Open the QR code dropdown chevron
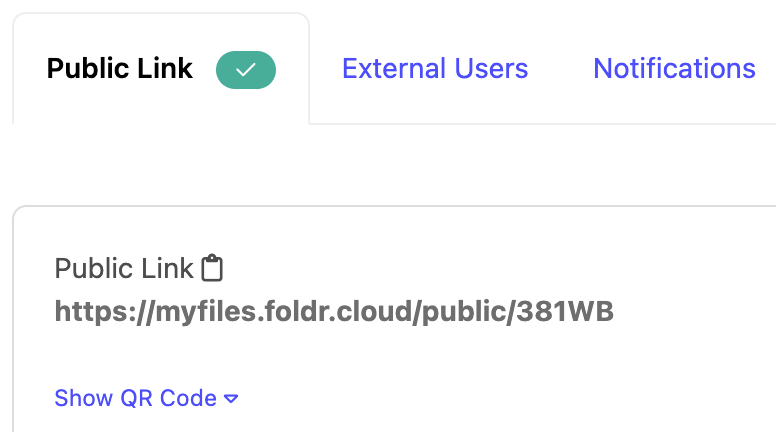The image size is (776, 432). pos(231,399)
